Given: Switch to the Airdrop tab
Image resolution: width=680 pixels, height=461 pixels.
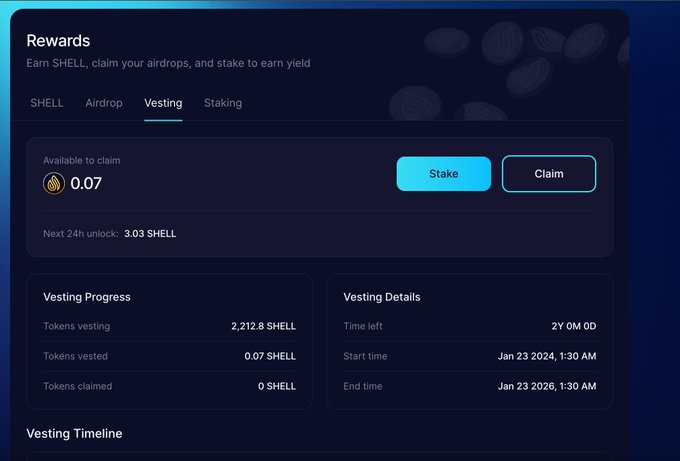Looking at the screenshot, I should 104,103.
